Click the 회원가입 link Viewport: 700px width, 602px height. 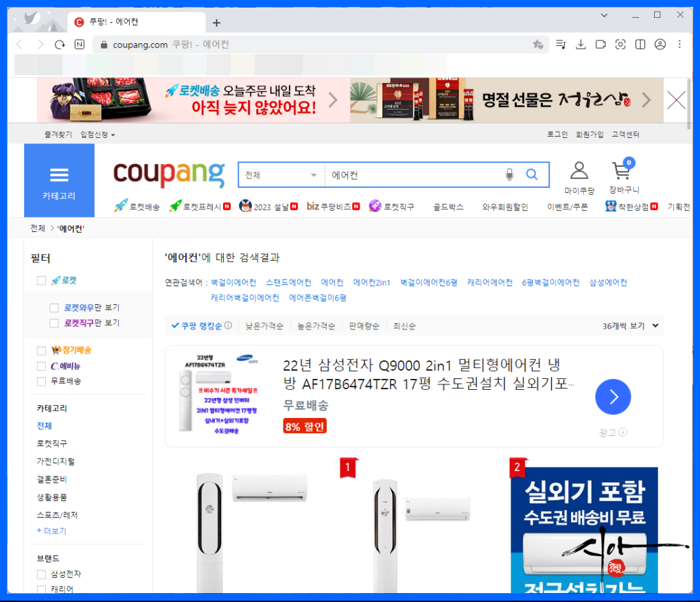(x=590, y=135)
